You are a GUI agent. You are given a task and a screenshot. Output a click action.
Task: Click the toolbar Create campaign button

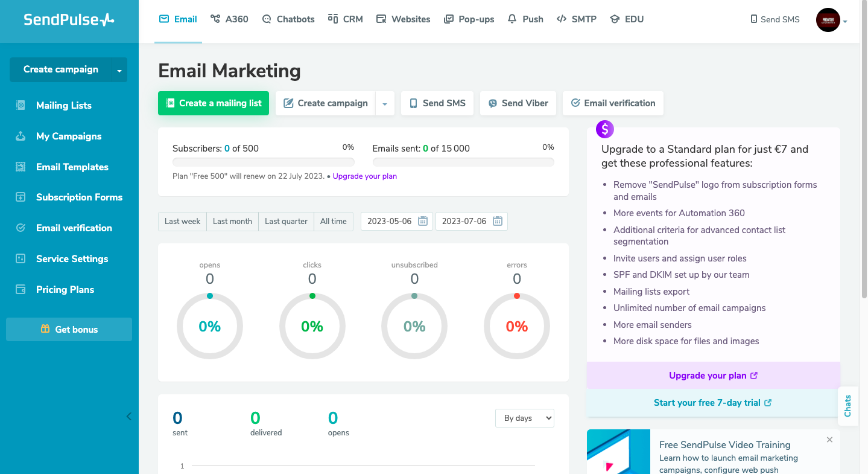[x=326, y=103]
